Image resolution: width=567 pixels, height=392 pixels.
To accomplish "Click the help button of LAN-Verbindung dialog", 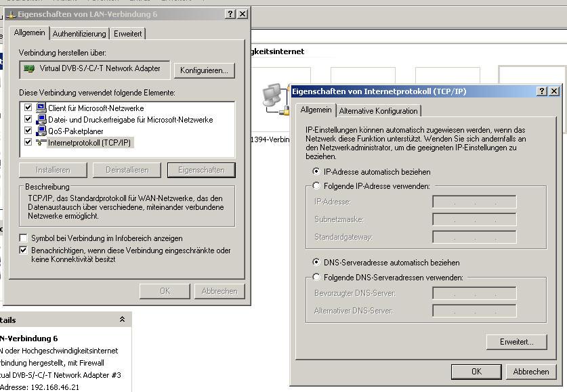I will tap(230, 14).
